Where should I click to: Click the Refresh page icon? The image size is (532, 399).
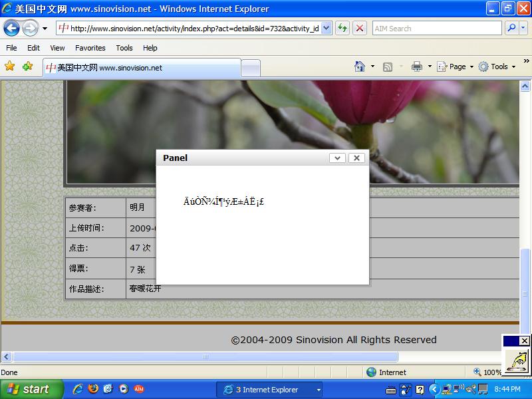pyautogui.click(x=342, y=28)
